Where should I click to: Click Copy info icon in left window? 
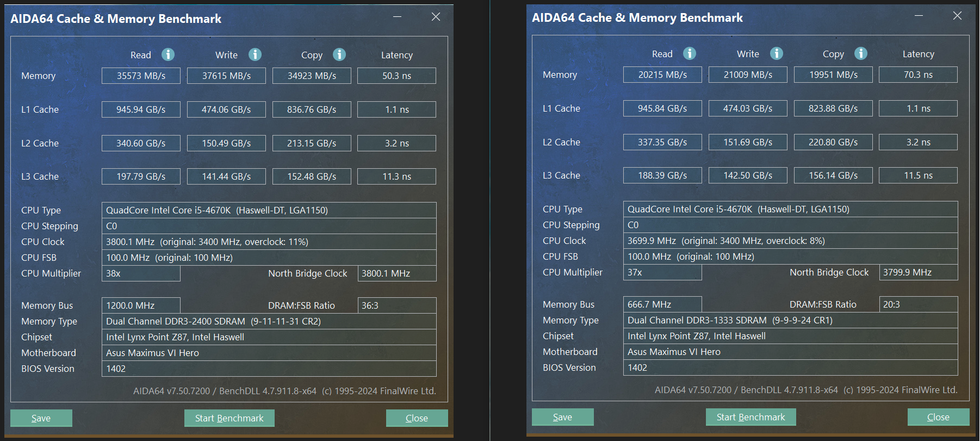tap(339, 54)
